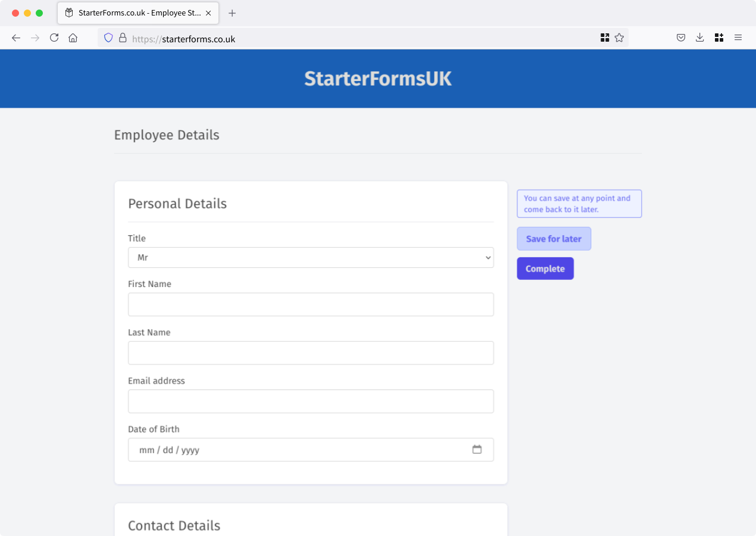
Task: Open the Pocket save icon
Action: pos(681,38)
